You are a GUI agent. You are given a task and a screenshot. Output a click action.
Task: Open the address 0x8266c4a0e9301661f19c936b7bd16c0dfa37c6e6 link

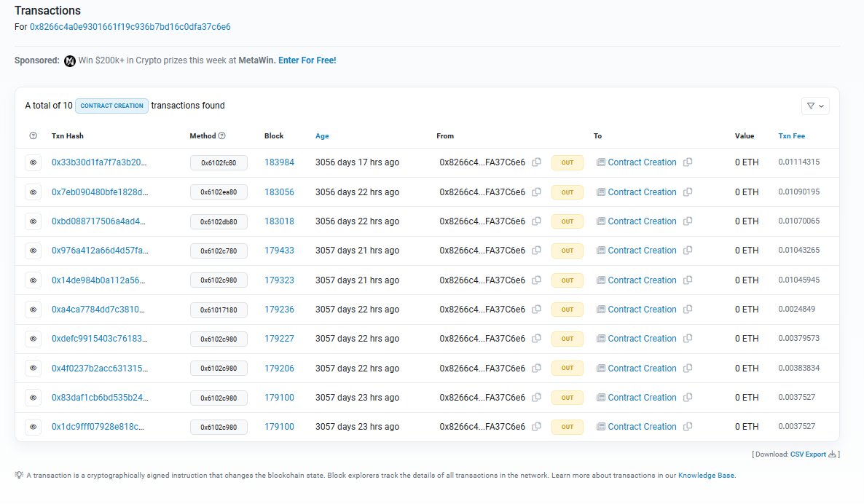130,27
